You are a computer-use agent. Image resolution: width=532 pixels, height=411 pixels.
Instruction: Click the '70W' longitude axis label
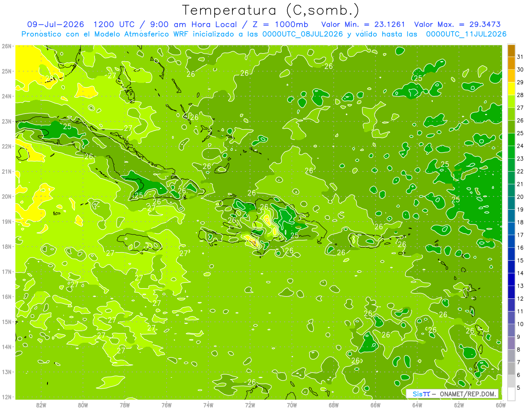292,405
